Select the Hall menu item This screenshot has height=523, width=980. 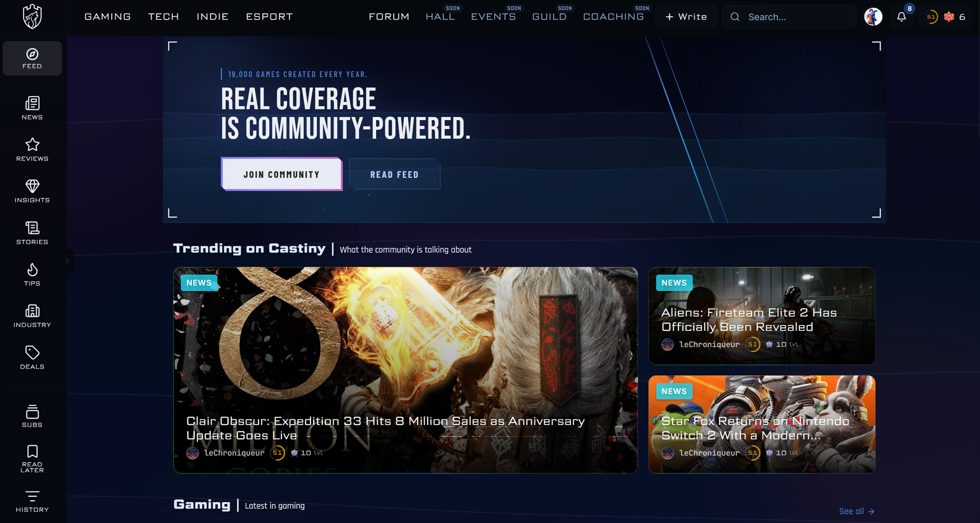(440, 17)
